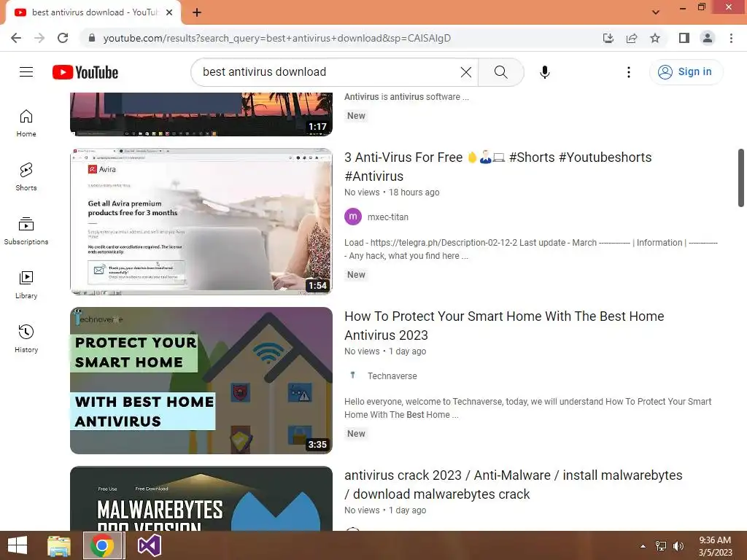
Task: Reload the page
Action: tap(63, 38)
